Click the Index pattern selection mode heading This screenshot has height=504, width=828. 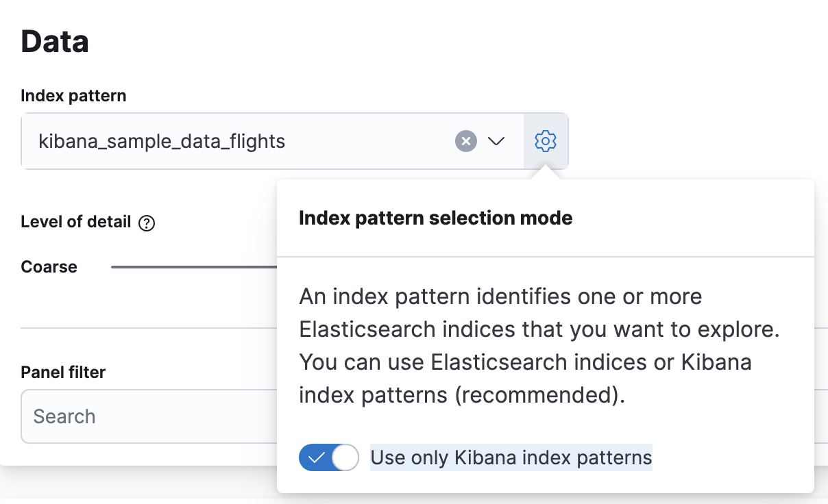tap(436, 218)
